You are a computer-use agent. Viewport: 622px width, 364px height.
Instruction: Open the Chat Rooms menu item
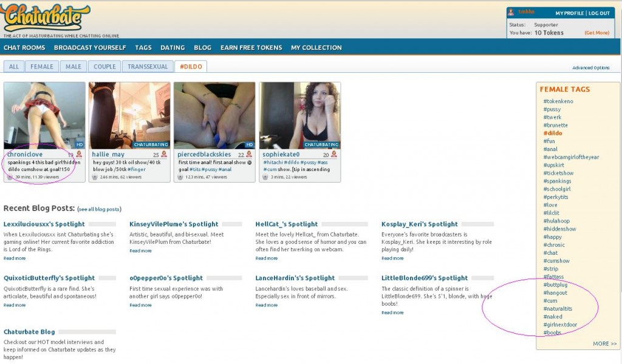(24, 47)
